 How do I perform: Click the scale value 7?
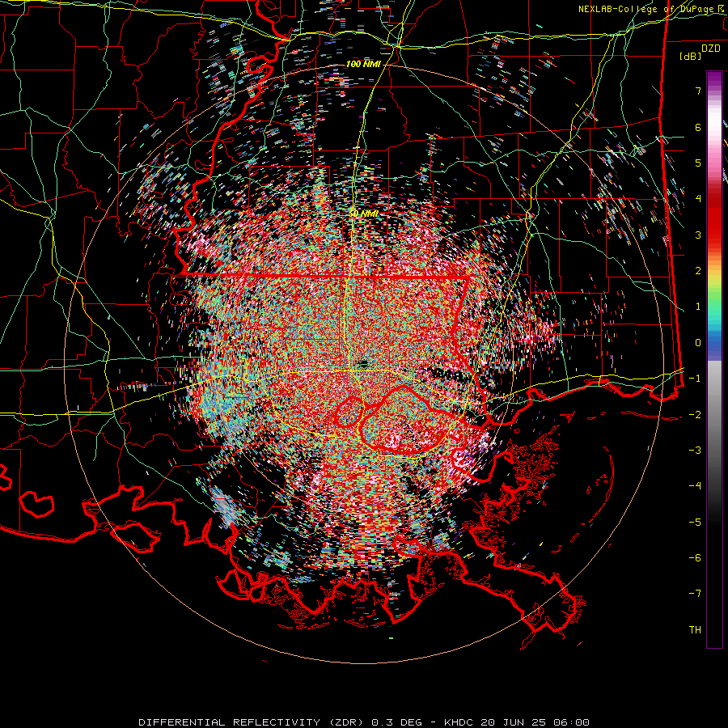(x=698, y=91)
